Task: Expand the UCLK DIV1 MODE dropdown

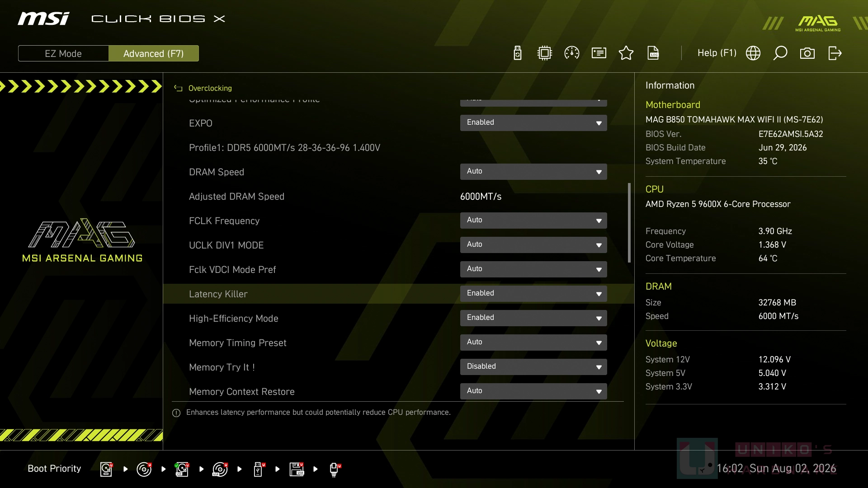Action: [533, 245]
